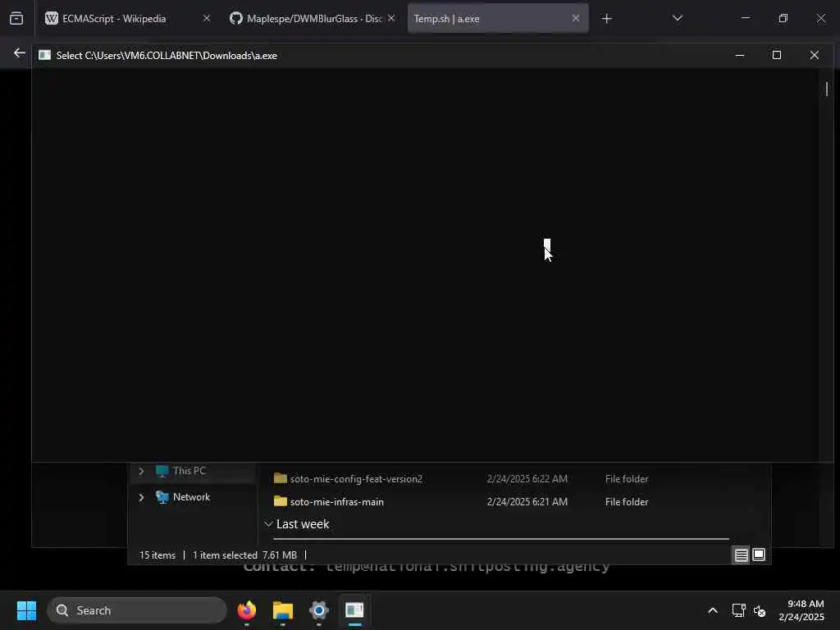Switch Explorer to large thumbnails view
This screenshot has width=840, height=630.
click(759, 555)
